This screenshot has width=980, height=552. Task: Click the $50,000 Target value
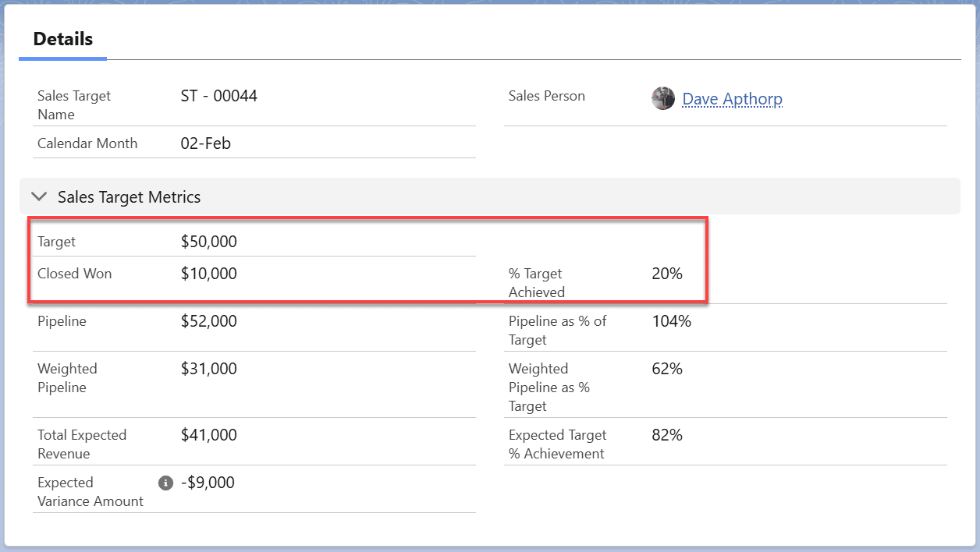point(208,242)
